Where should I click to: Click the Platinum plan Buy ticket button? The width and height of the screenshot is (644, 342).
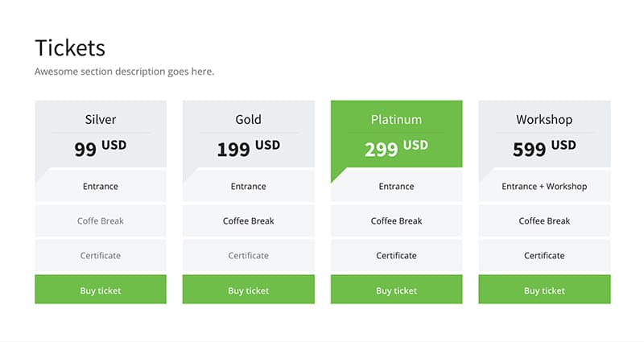click(396, 290)
